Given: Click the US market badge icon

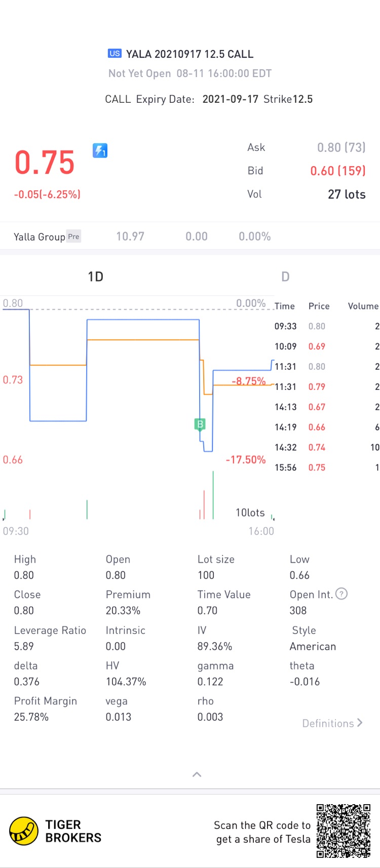Looking at the screenshot, I should (115, 54).
